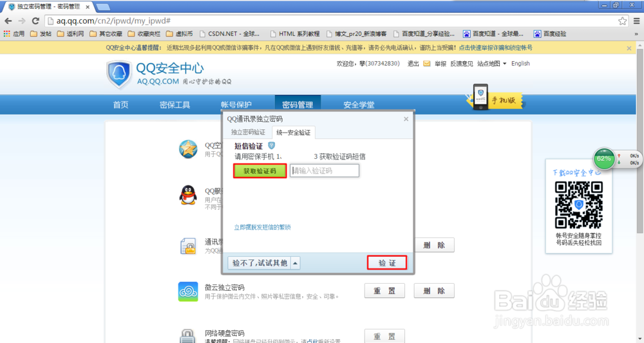The width and height of the screenshot is (644, 343).
Task: Select the 统一安全验证 tab
Action: (x=293, y=132)
